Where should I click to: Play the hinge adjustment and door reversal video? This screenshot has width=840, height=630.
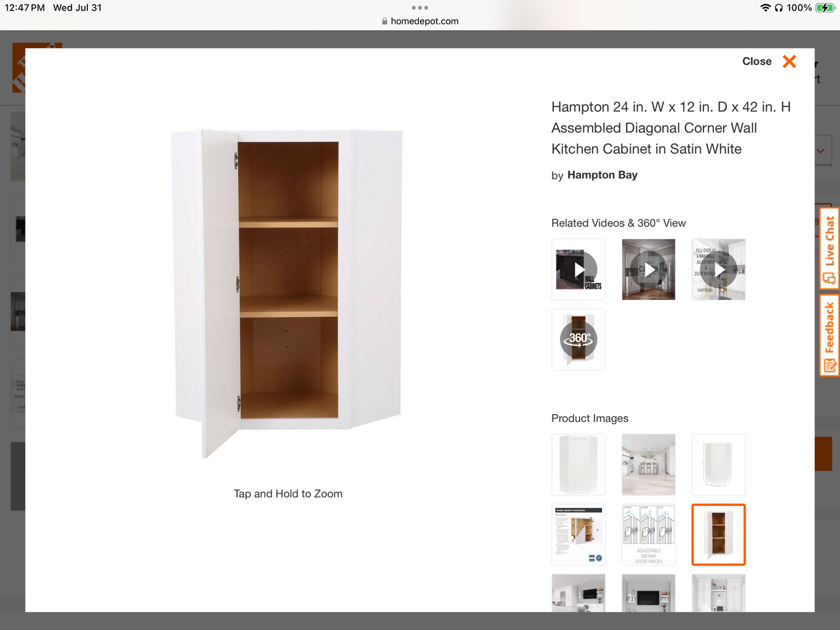click(x=719, y=270)
